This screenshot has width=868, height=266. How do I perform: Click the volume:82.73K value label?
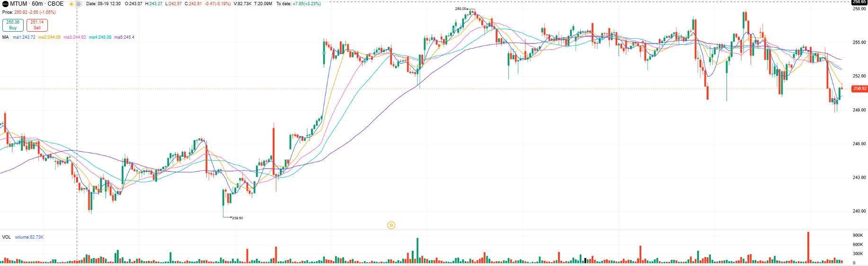tap(29, 237)
